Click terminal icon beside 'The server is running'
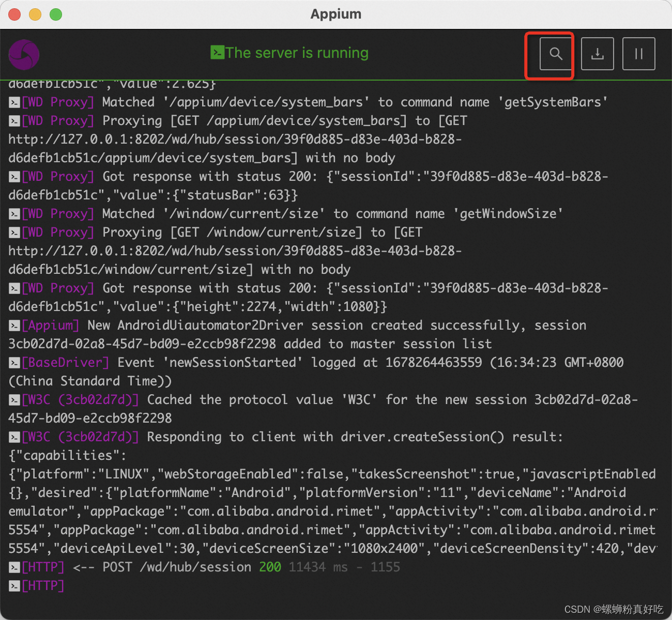Screen dimensions: 672x620 point(217,53)
